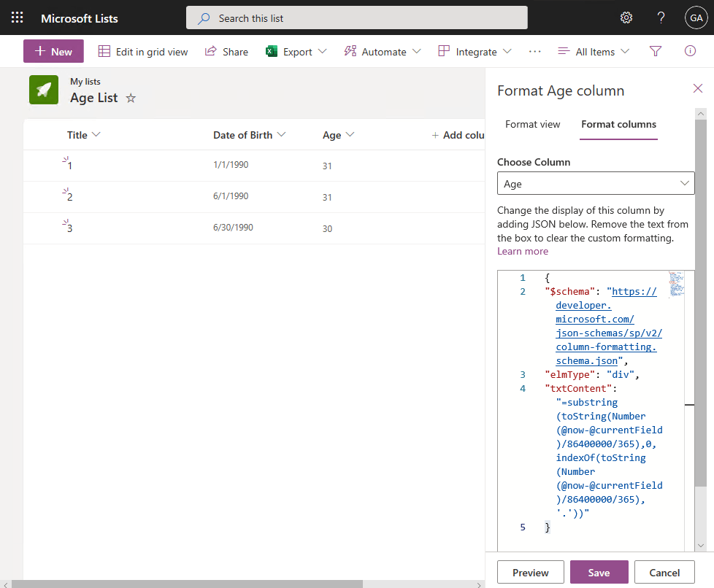
Task: Open the filter pane funnel icon
Action: (655, 51)
